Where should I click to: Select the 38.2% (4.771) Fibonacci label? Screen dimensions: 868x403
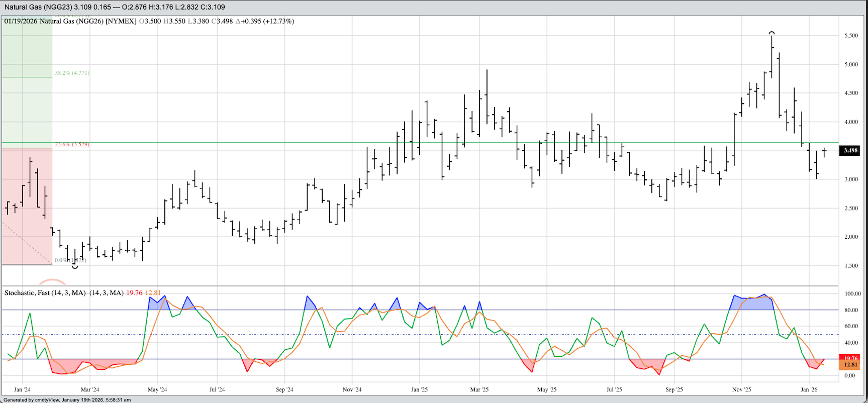point(72,73)
